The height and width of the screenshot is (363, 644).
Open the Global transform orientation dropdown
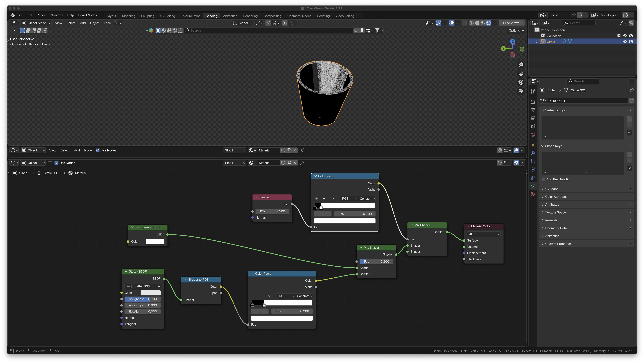tap(242, 23)
